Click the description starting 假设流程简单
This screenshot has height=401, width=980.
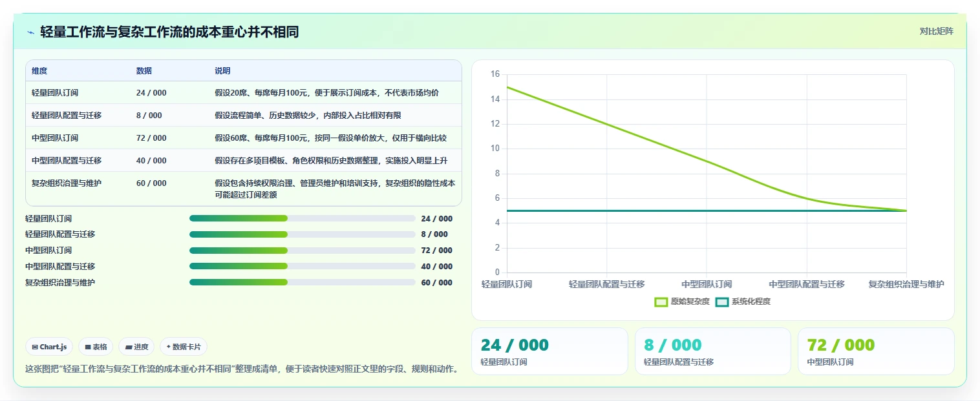pyautogui.click(x=308, y=116)
